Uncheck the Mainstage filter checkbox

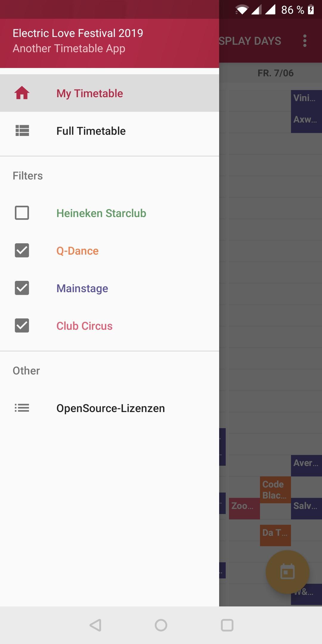click(22, 288)
